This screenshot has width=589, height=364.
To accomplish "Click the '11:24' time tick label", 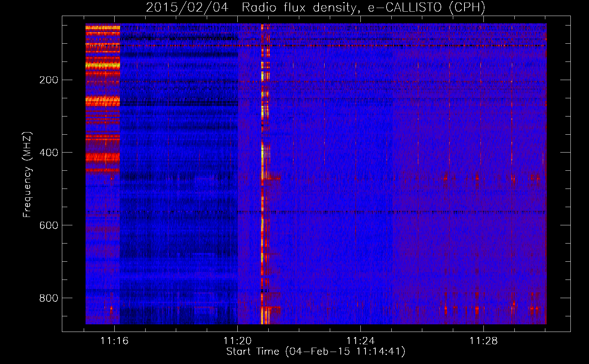I will click(361, 341).
